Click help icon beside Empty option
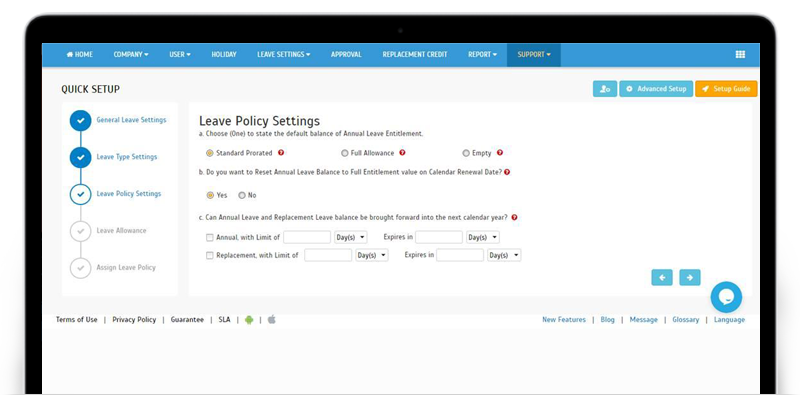Image resolution: width=800 pixels, height=395 pixels. (499, 153)
